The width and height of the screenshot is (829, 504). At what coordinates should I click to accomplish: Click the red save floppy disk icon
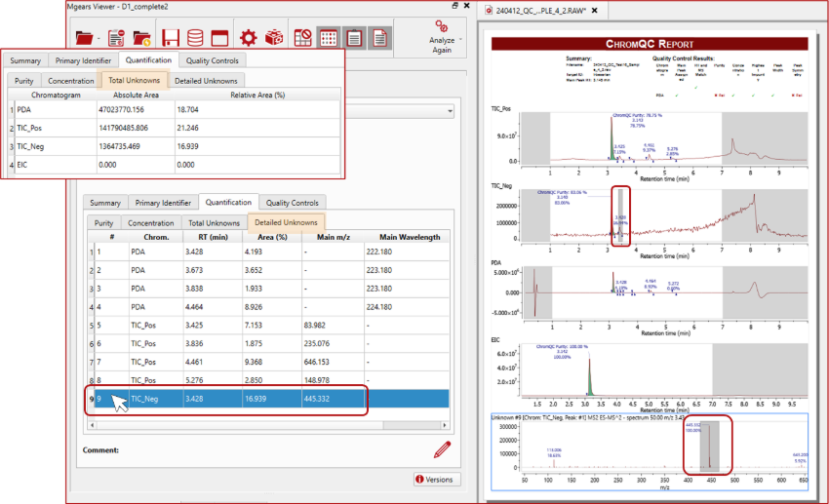(x=171, y=39)
